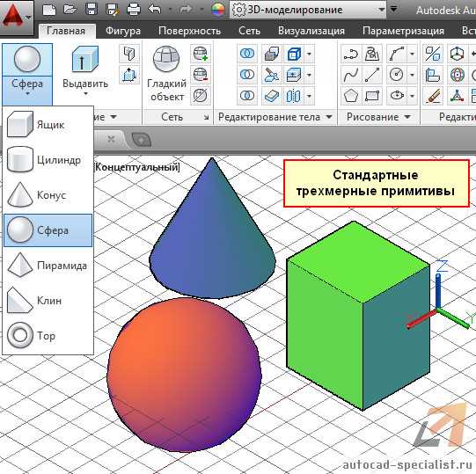Open the Визуализация ribbon tab
The height and width of the screenshot is (474, 476).
pyautogui.click(x=311, y=31)
